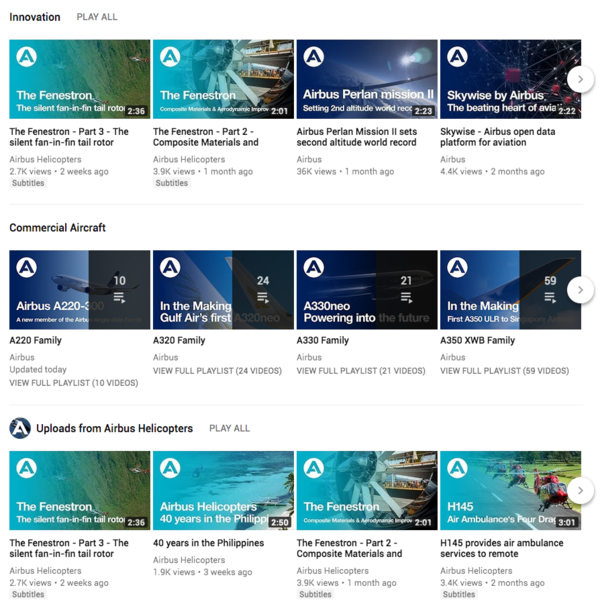Click 'Airbus Perlan Mission II sets second altitude' title
Viewport: 600px width, 608px height.
click(357, 137)
